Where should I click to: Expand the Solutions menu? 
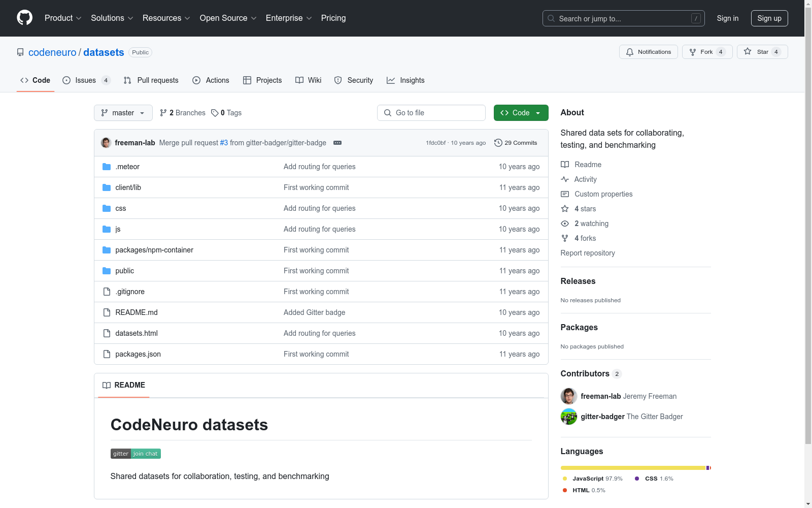(112, 18)
